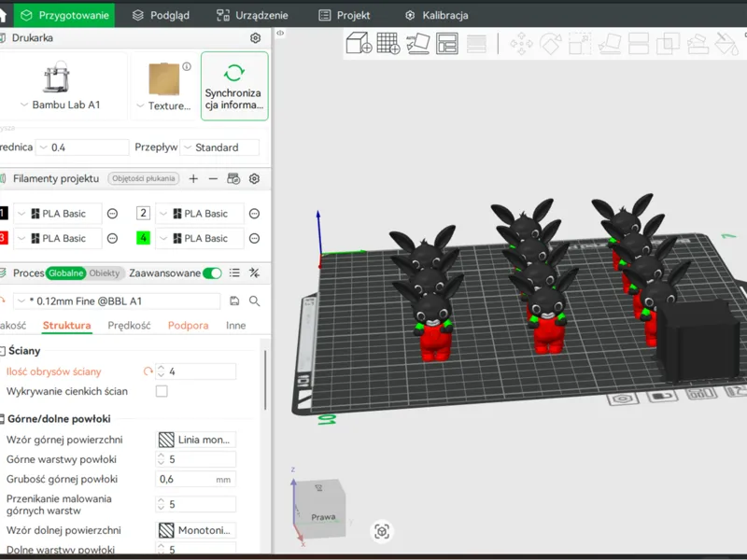
Task: Click the Arrange all objects icon
Action: click(447, 43)
